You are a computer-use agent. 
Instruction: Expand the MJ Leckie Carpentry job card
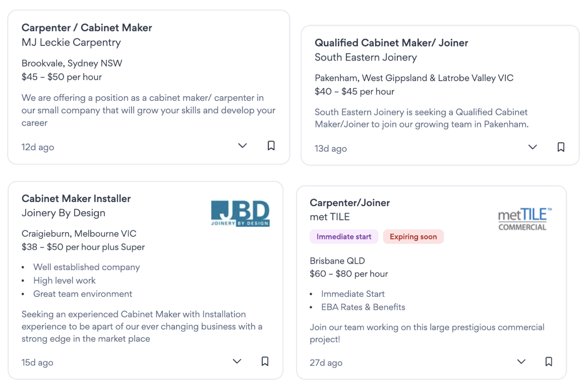[x=243, y=146]
